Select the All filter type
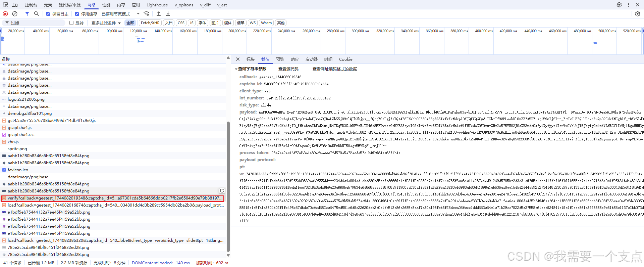644x267 pixels. (x=130, y=23)
